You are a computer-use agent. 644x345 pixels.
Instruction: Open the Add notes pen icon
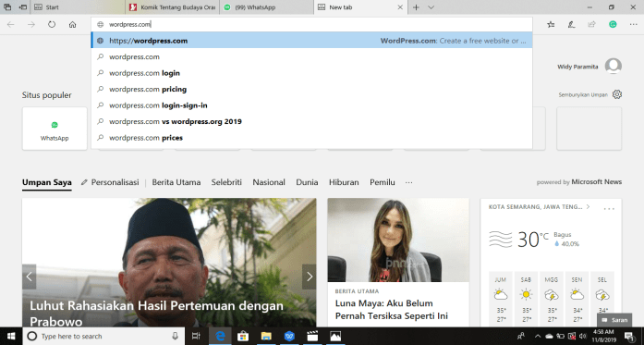click(571, 24)
